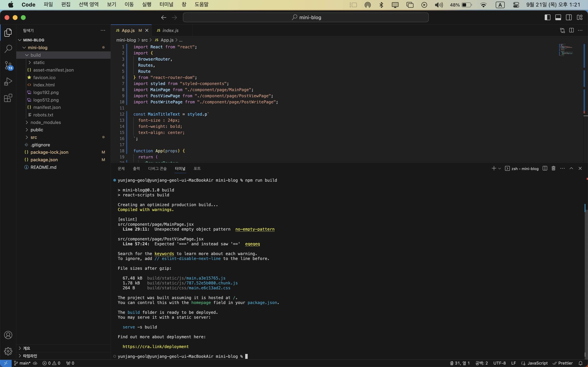Collapse the build folder
This screenshot has width=588, height=367.
[x=36, y=55]
